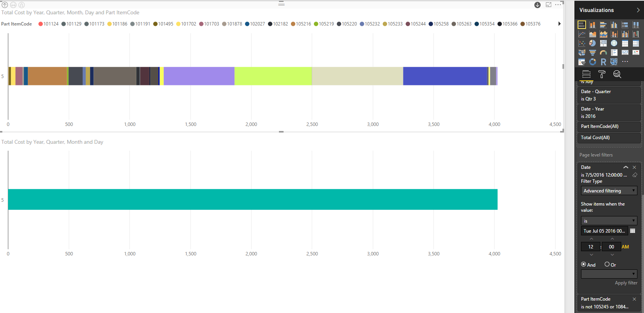The height and width of the screenshot is (313, 644).
Task: Pick the Line and clustered column chart
Action: (625, 34)
